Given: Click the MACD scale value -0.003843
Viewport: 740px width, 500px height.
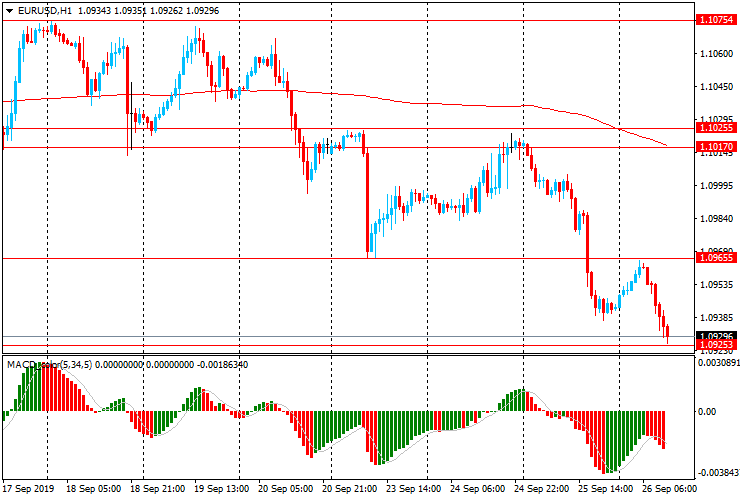Looking at the screenshot, I should 719,473.
